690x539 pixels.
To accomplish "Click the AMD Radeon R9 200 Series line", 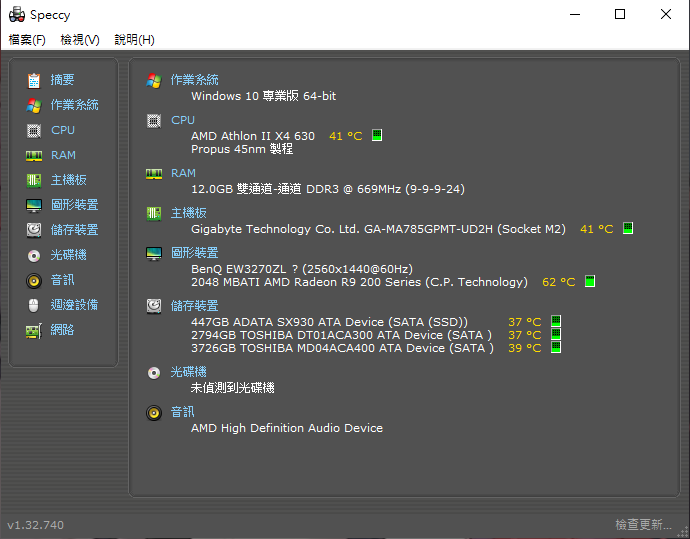I will [359, 282].
